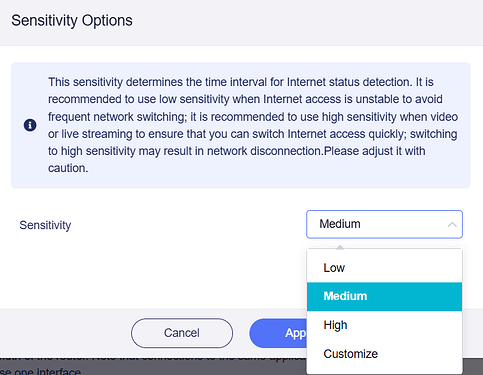The image size is (483, 375).
Task: Click the info icon in the notice
Action: (x=30, y=125)
